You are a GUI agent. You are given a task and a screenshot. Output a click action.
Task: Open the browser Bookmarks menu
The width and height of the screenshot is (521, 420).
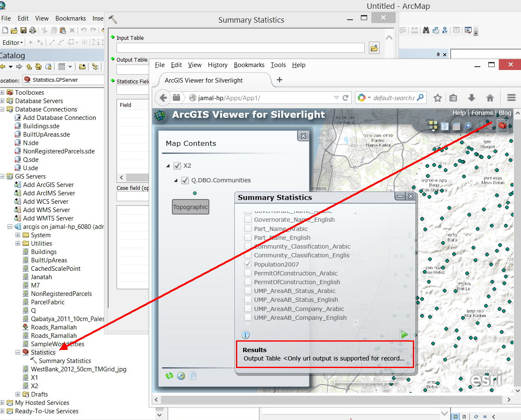249,65
